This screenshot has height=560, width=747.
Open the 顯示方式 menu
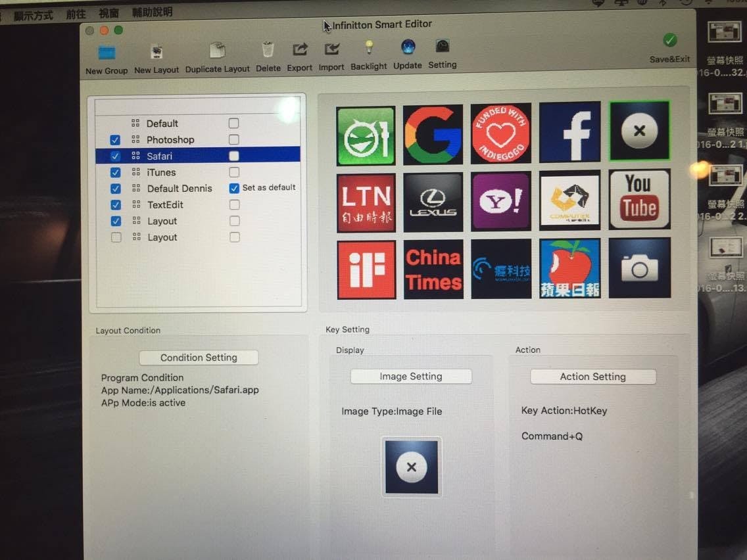pyautogui.click(x=34, y=15)
